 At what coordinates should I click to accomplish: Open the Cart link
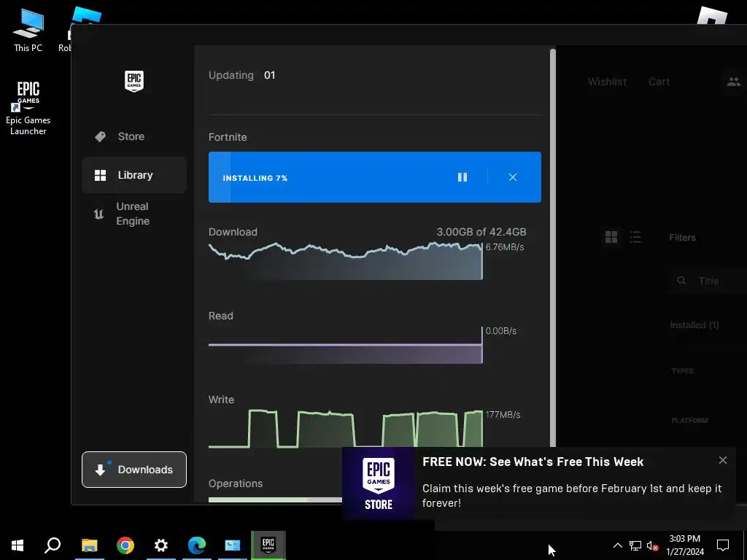(x=659, y=82)
